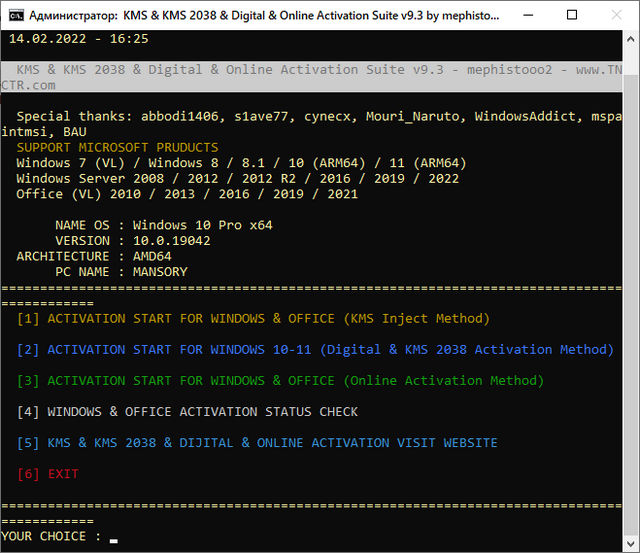This screenshot has width=640, height=553.
Task: Choose option [2] Digital & KMS 2038 activation
Action: [315, 350]
